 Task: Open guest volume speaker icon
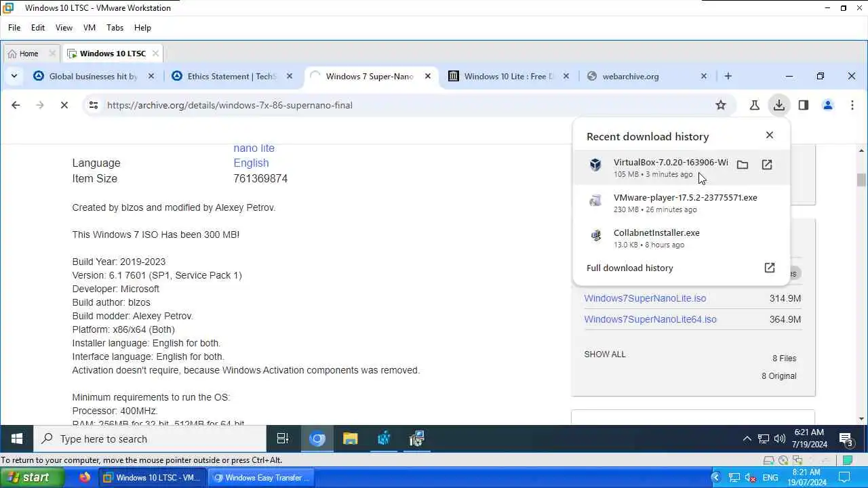tap(780, 439)
